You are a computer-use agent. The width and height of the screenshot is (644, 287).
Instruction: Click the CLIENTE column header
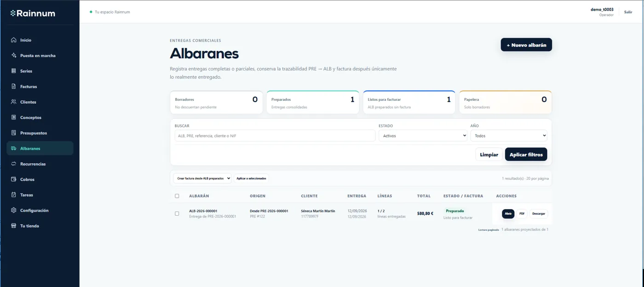pyautogui.click(x=309, y=196)
